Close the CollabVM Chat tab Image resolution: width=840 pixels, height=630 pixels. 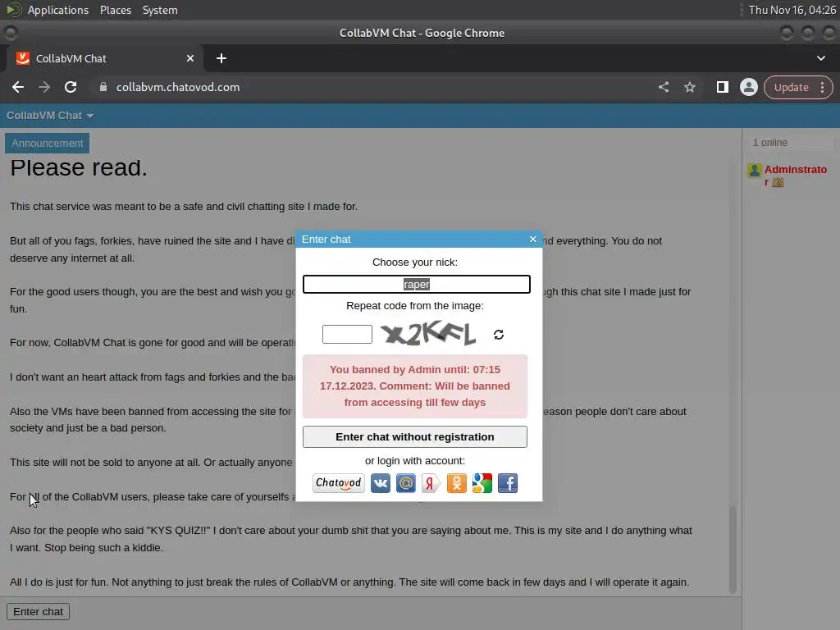pyautogui.click(x=190, y=58)
